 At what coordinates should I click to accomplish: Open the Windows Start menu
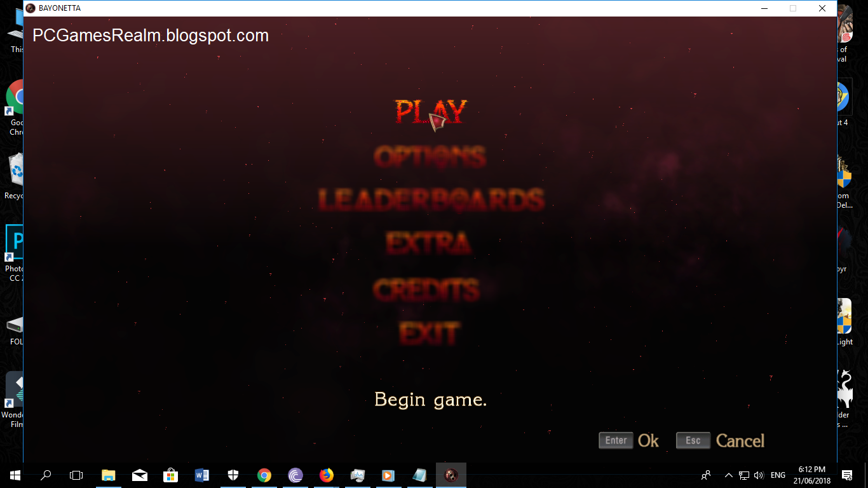pos(15,475)
